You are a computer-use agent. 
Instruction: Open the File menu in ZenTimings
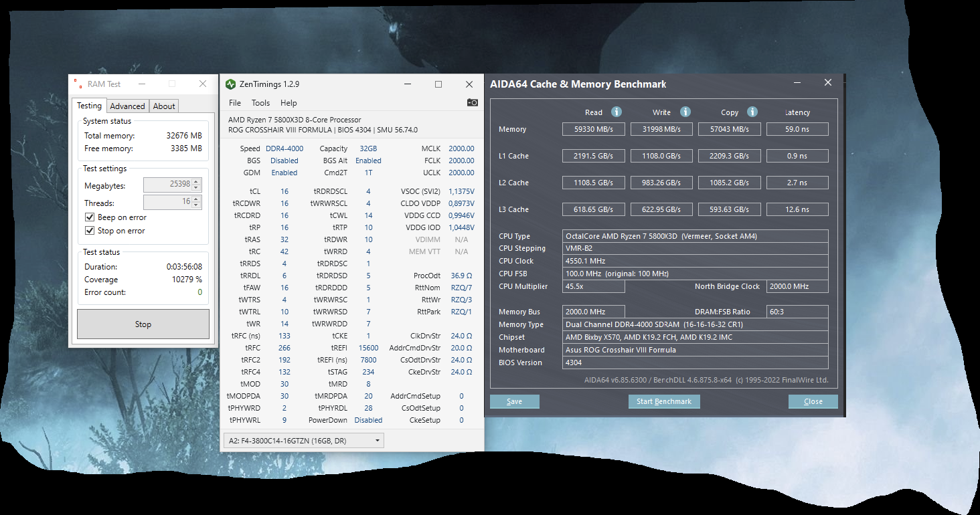[235, 103]
